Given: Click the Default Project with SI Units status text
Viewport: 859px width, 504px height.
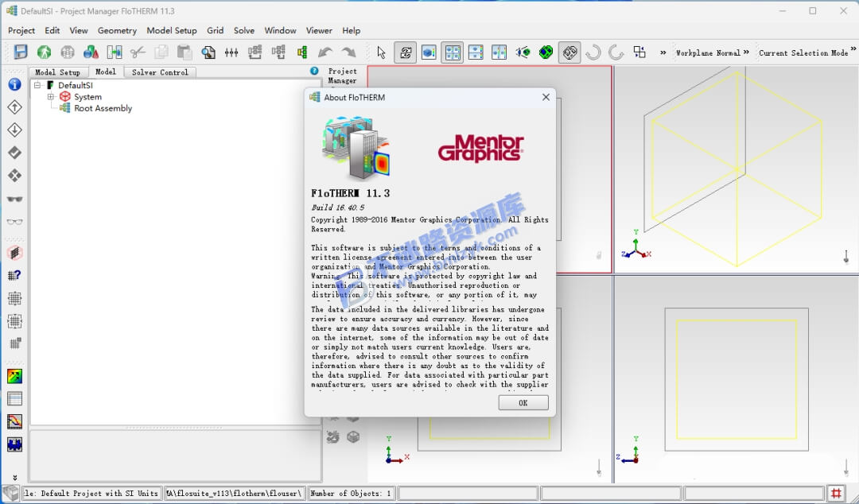Looking at the screenshot, I should 91,493.
